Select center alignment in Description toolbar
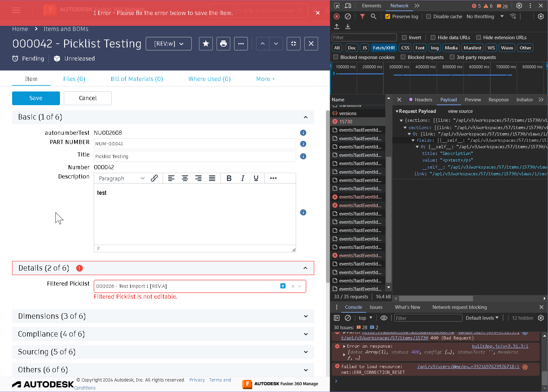 (x=185, y=178)
